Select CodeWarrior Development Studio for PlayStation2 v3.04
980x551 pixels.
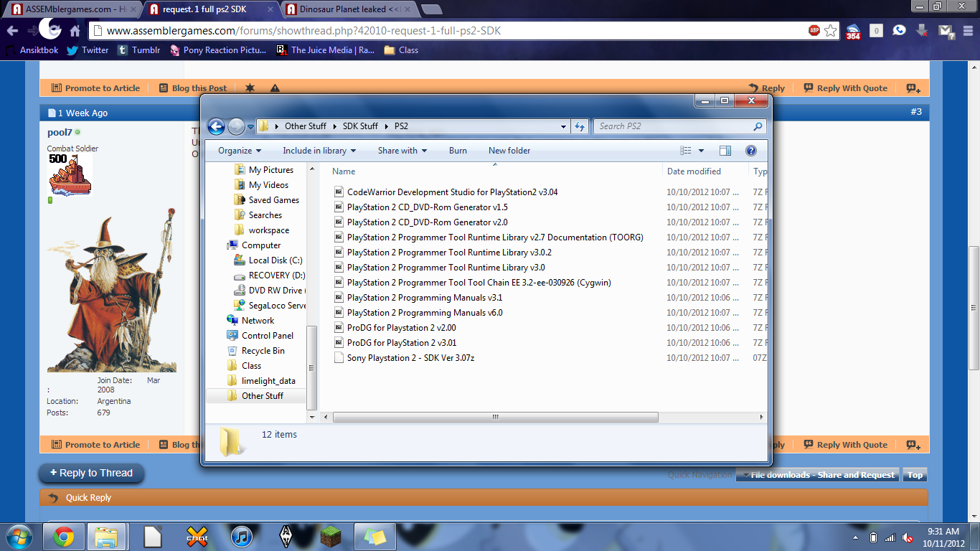452,192
